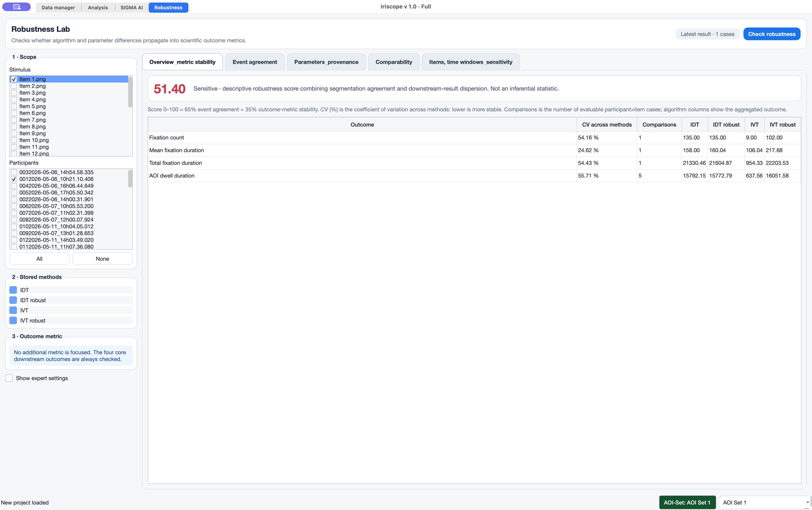The height and width of the screenshot is (510, 812).
Task: Toggle the IVT robust method swatch
Action: [13, 321]
